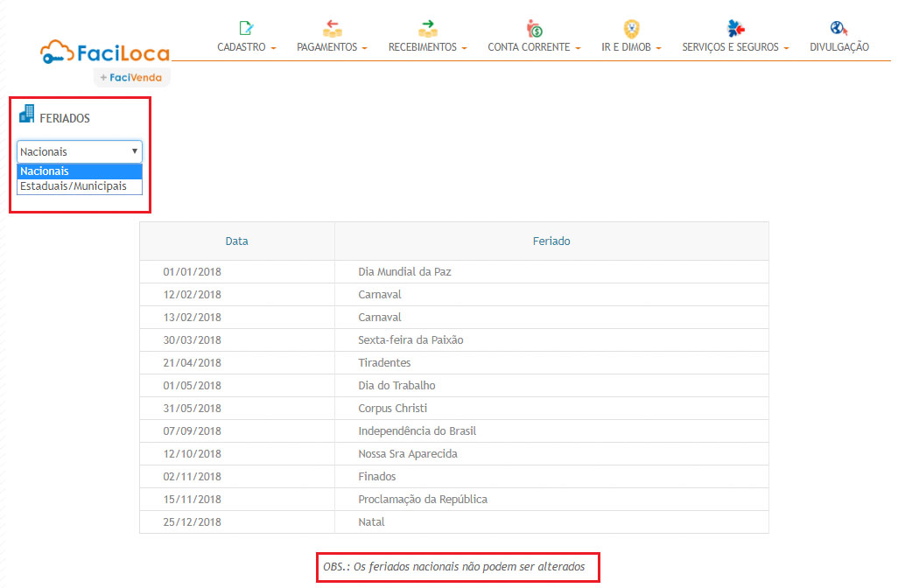Click the + FaciVenda button

[x=132, y=78]
